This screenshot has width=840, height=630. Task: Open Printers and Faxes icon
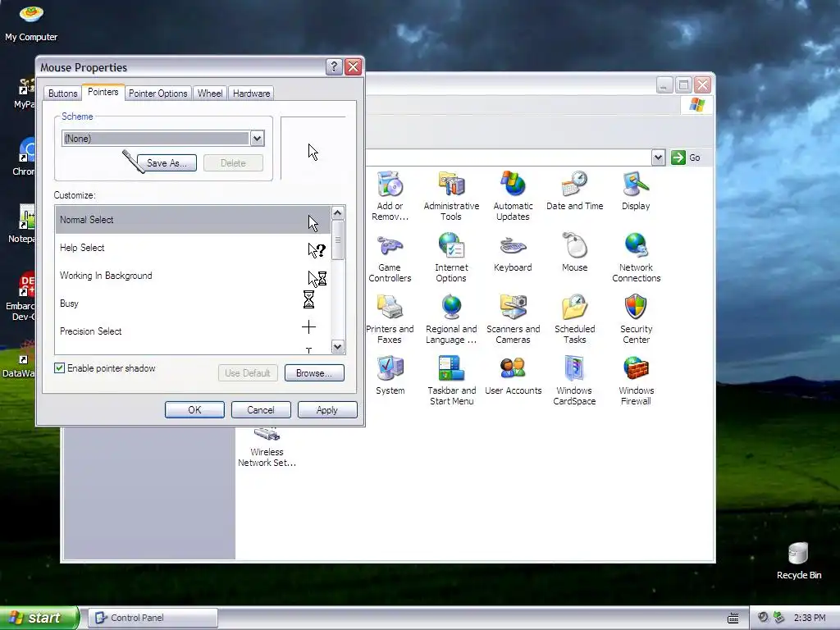(x=390, y=319)
